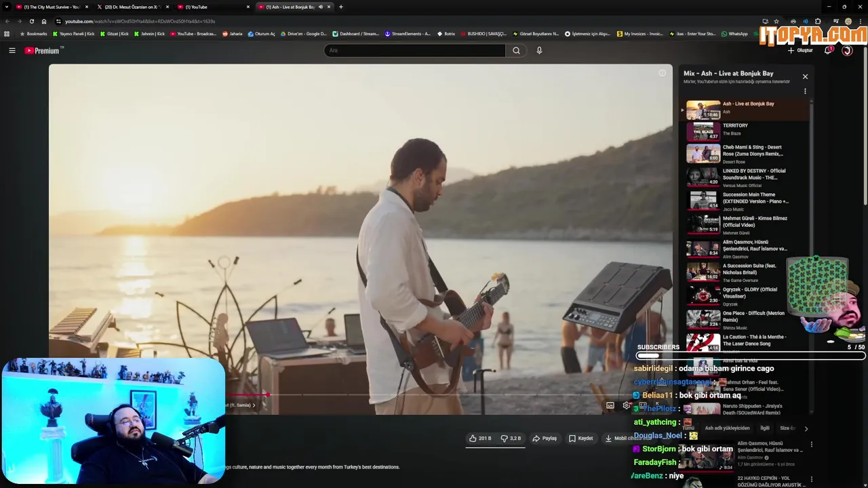The height and width of the screenshot is (488, 868).
Task: Open options for Alim Qasımov recommended video
Action: pyautogui.click(x=811, y=445)
